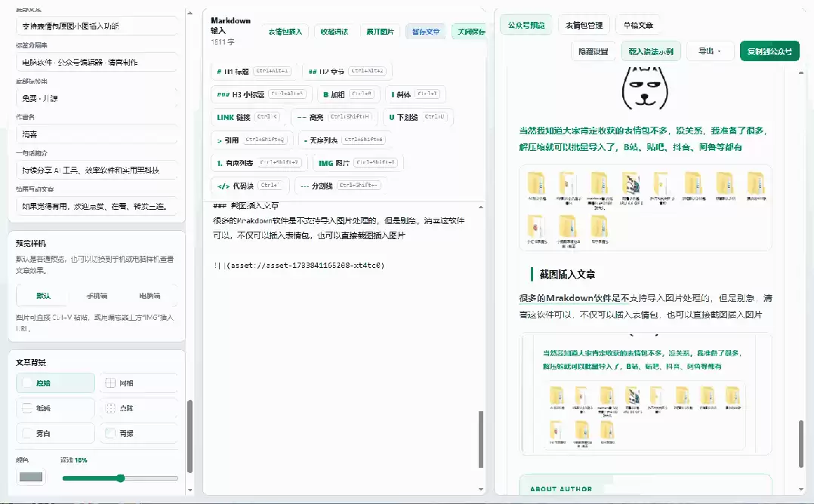The width and height of the screenshot is (814, 504).
Task: Apply U 下划线 underline
Action: [x=418, y=117]
